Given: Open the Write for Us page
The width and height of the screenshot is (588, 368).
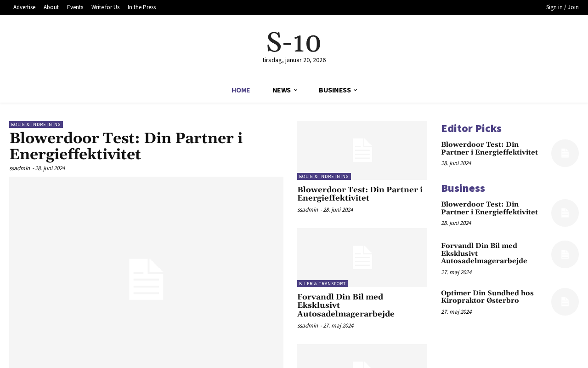Looking at the screenshot, I should [x=105, y=7].
